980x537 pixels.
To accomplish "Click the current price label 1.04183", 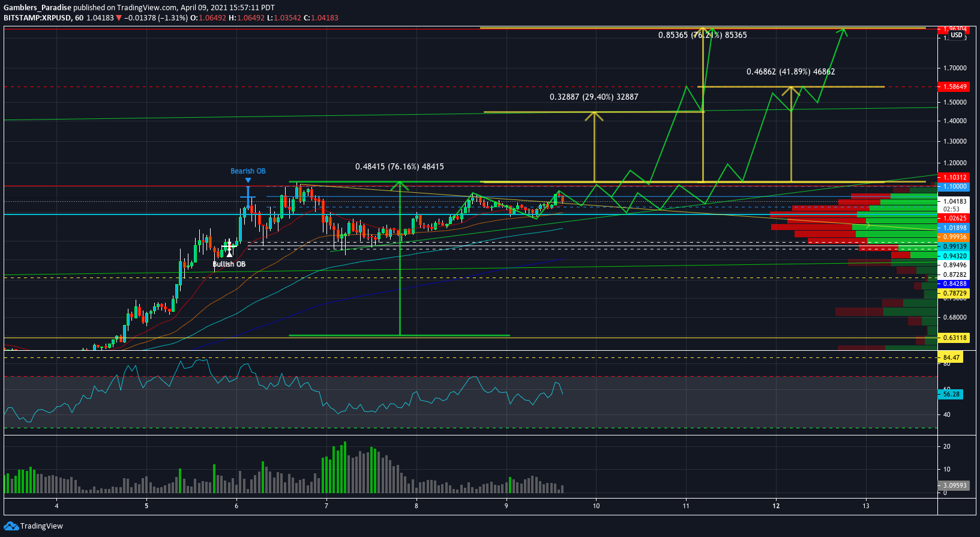I will (x=954, y=202).
